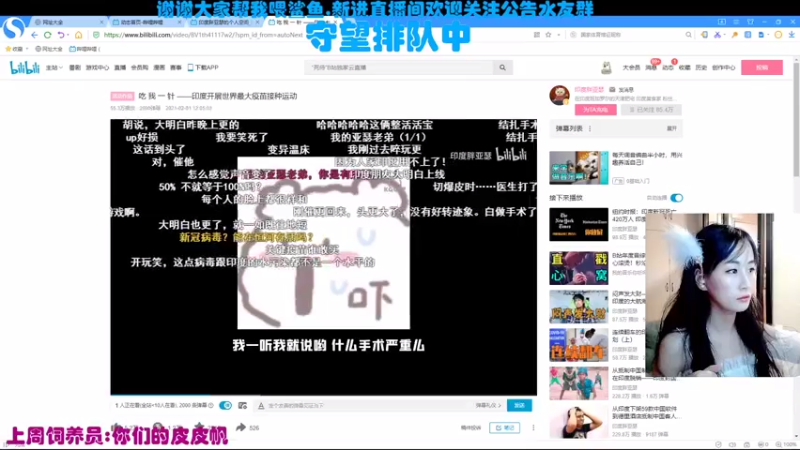Open 大会员 in bilibili header
Image resolution: width=800 pixels, height=450 pixels.
click(x=631, y=67)
